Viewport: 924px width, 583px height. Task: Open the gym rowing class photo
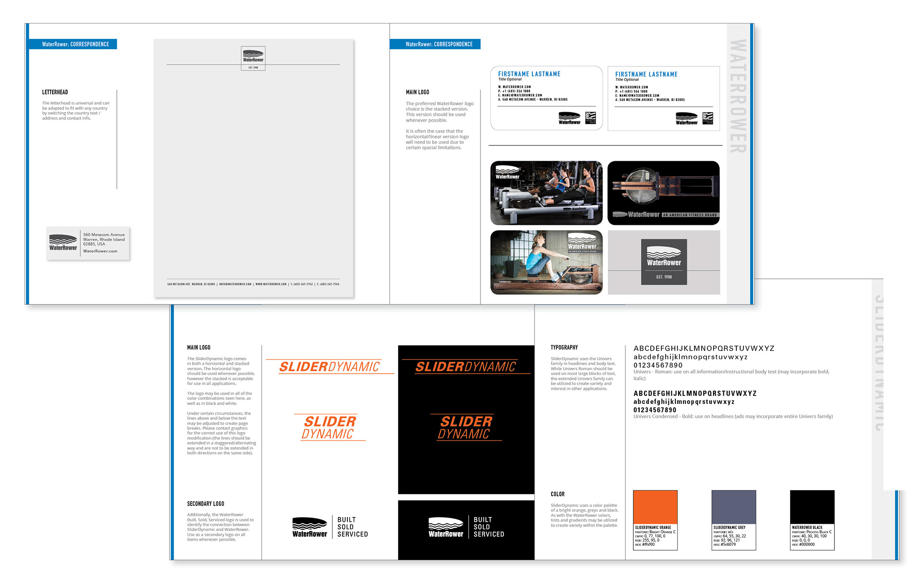(546, 193)
